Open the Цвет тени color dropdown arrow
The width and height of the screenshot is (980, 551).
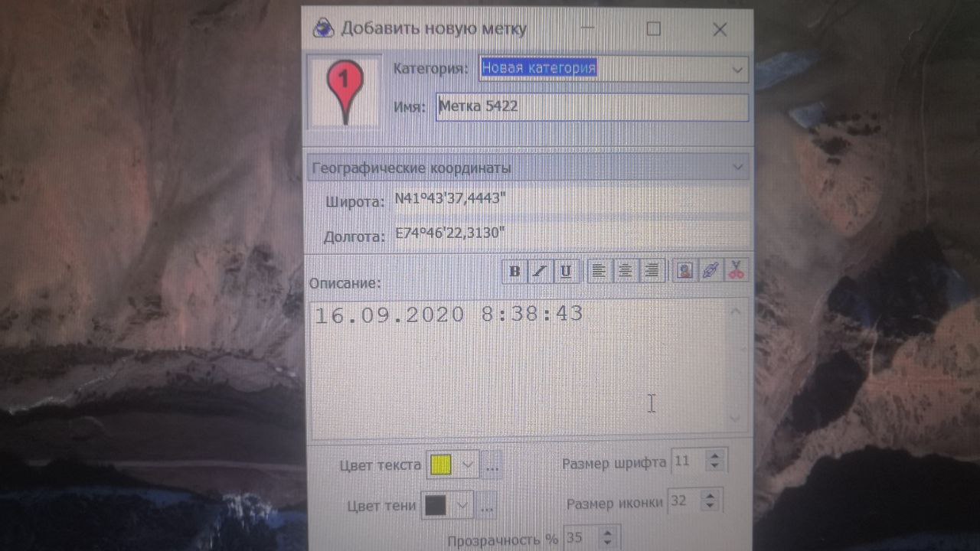(462, 505)
